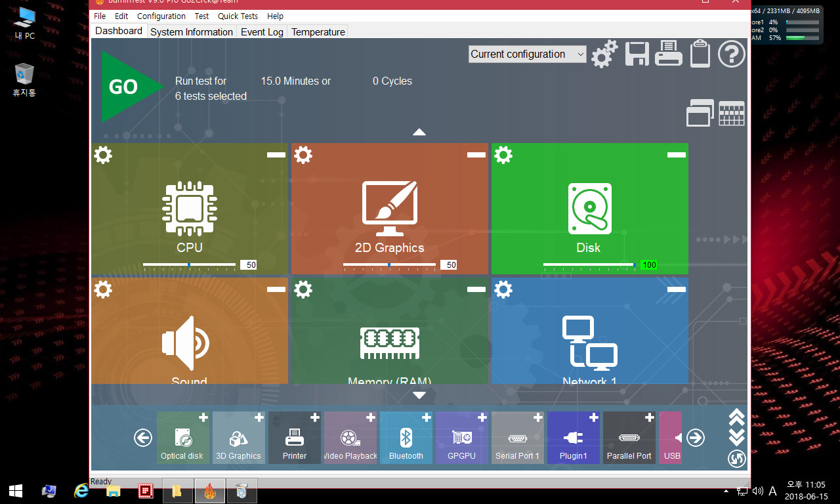This screenshot has height=504, width=840.
Task: Switch to Event Log tab
Action: pyautogui.click(x=262, y=31)
